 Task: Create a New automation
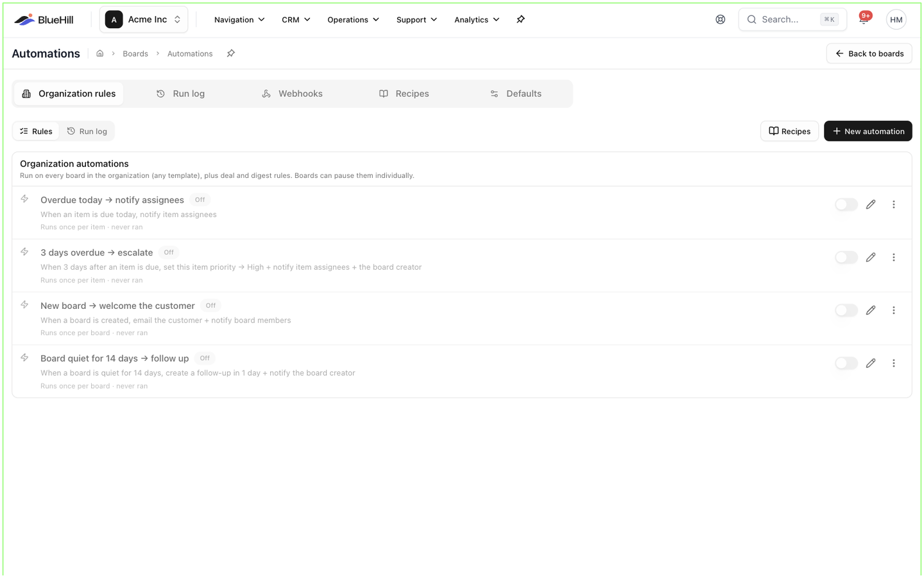[x=868, y=131]
